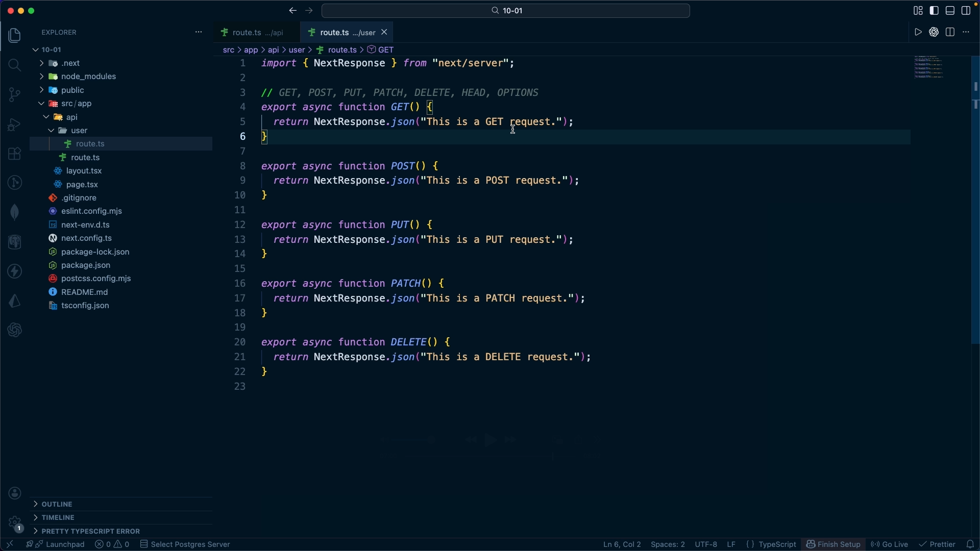The height and width of the screenshot is (551, 980).
Task: Click Go Live in status bar
Action: point(890,544)
